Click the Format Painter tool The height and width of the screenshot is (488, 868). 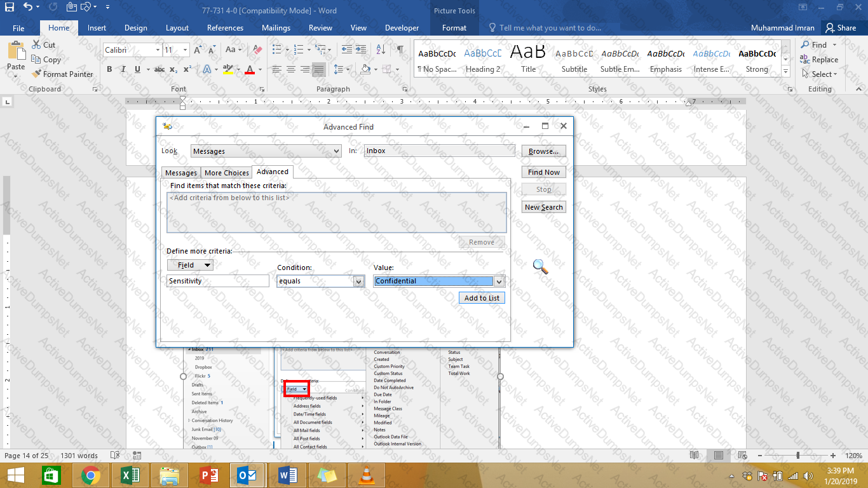click(62, 74)
